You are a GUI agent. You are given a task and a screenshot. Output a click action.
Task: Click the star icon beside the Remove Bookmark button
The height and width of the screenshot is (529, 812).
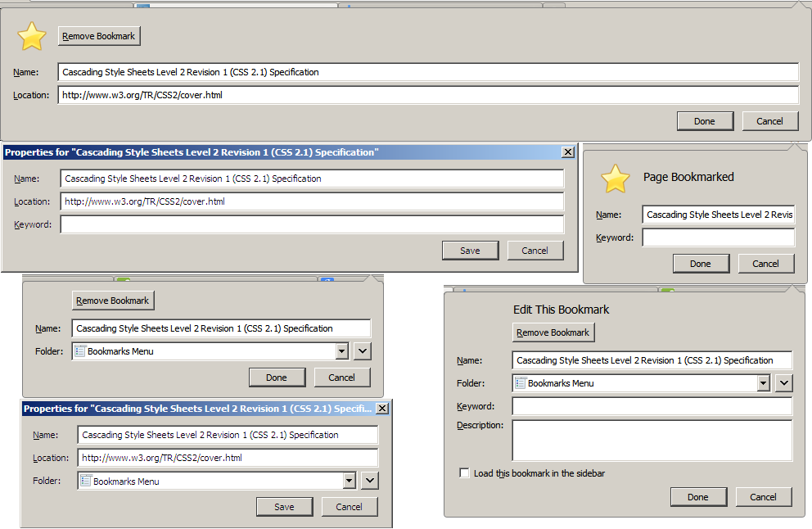(x=32, y=36)
